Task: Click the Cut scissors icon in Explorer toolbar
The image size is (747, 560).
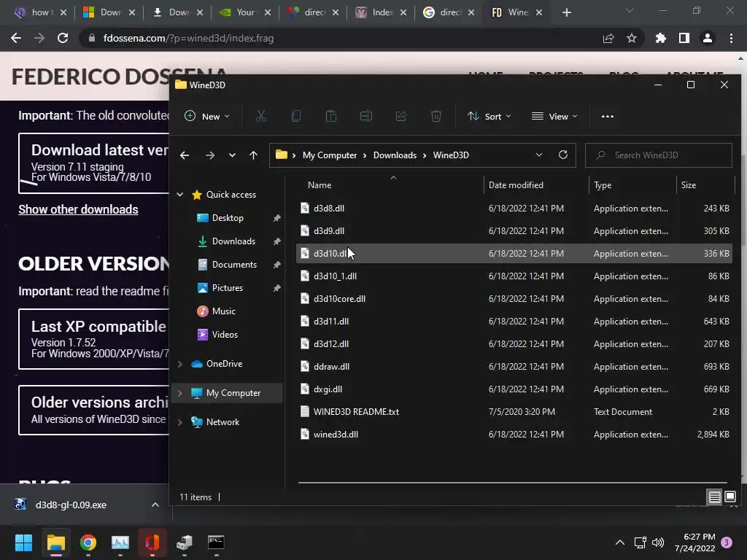Action: pos(260,116)
